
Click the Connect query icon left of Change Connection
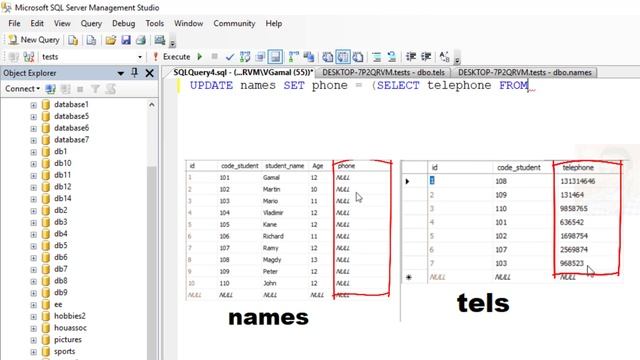coord(13,57)
